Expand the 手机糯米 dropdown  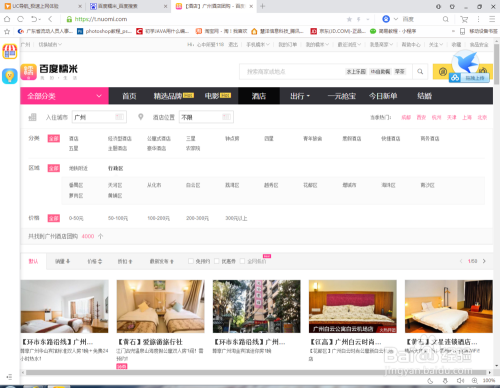[x=258, y=44]
